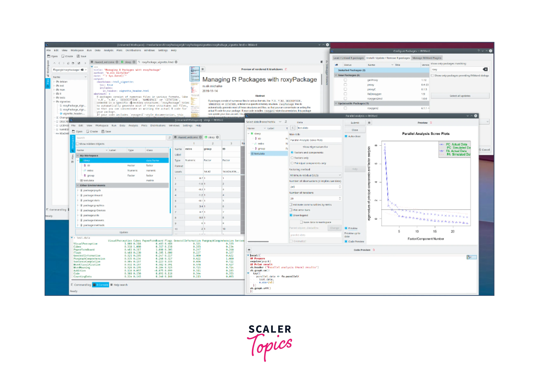The height and width of the screenshot is (392, 539).
Task: Expand the package:stats tree item
Action: (78, 200)
